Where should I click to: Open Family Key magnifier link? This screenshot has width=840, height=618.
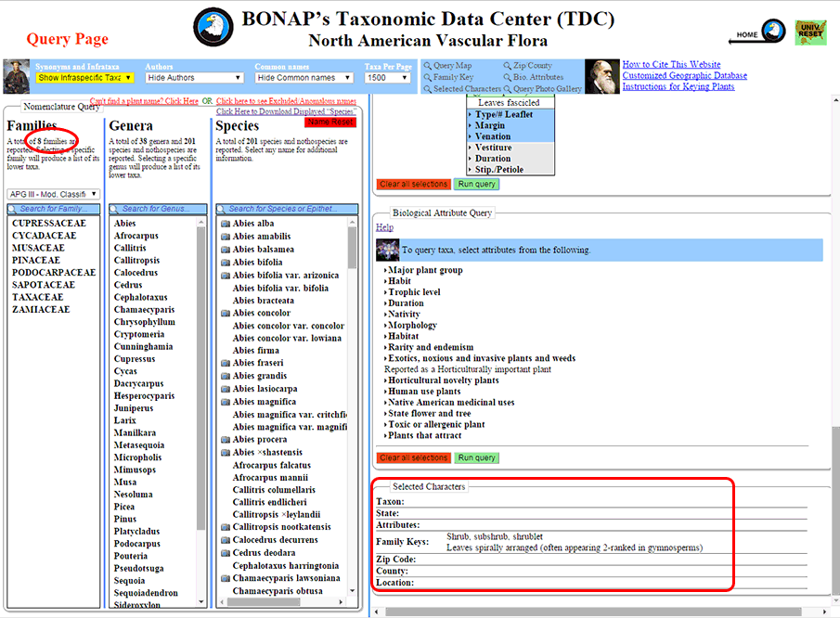point(449,77)
